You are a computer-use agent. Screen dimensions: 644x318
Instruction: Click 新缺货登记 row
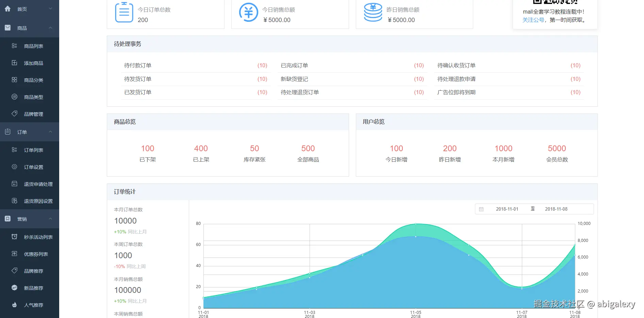(x=352, y=79)
